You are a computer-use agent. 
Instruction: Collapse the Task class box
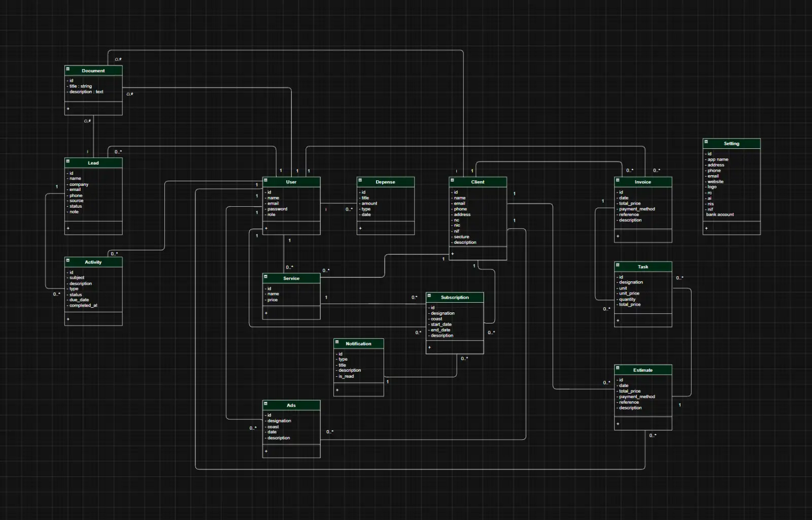click(x=617, y=265)
